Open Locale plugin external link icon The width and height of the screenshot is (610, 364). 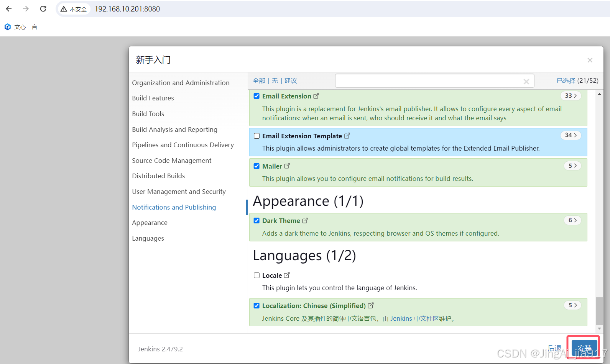(x=287, y=275)
